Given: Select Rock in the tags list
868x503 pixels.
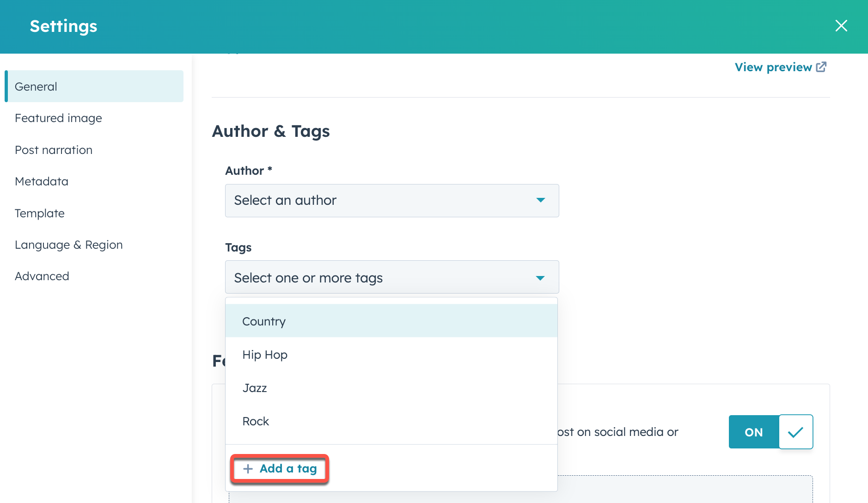Looking at the screenshot, I should [x=256, y=421].
